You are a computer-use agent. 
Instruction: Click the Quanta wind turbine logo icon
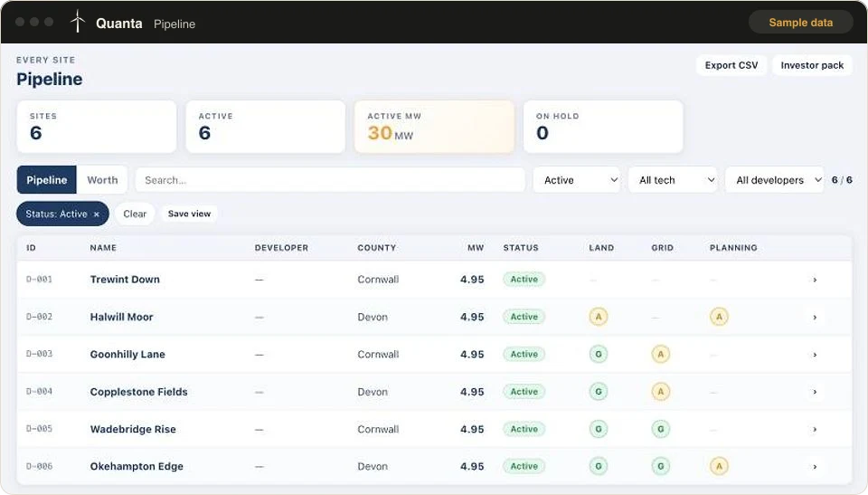click(x=78, y=22)
